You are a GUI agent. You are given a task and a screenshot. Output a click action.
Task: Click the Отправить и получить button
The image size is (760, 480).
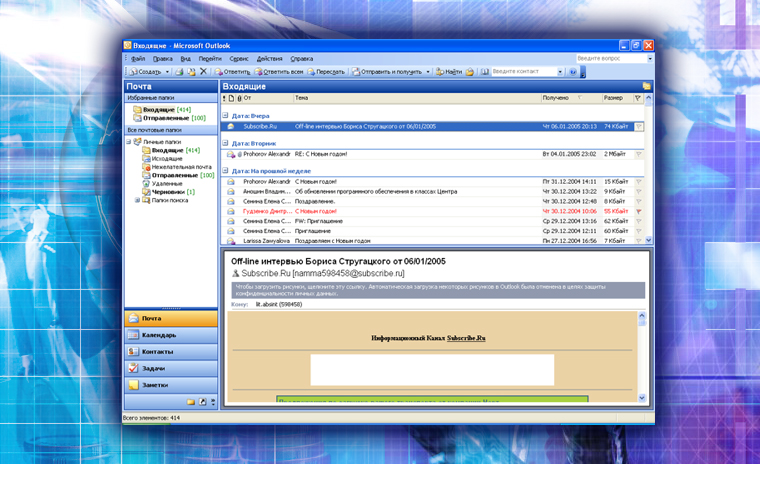[387, 72]
